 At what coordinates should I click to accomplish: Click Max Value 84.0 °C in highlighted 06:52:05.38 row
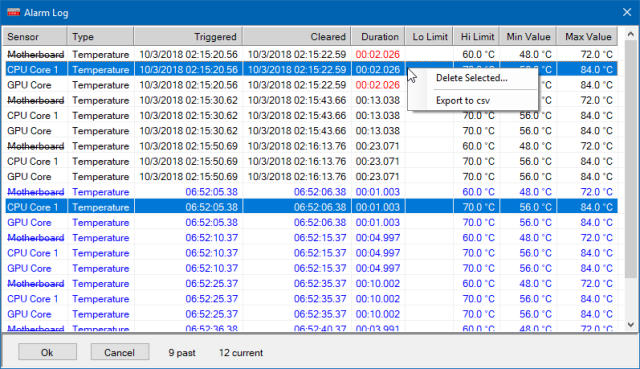596,207
